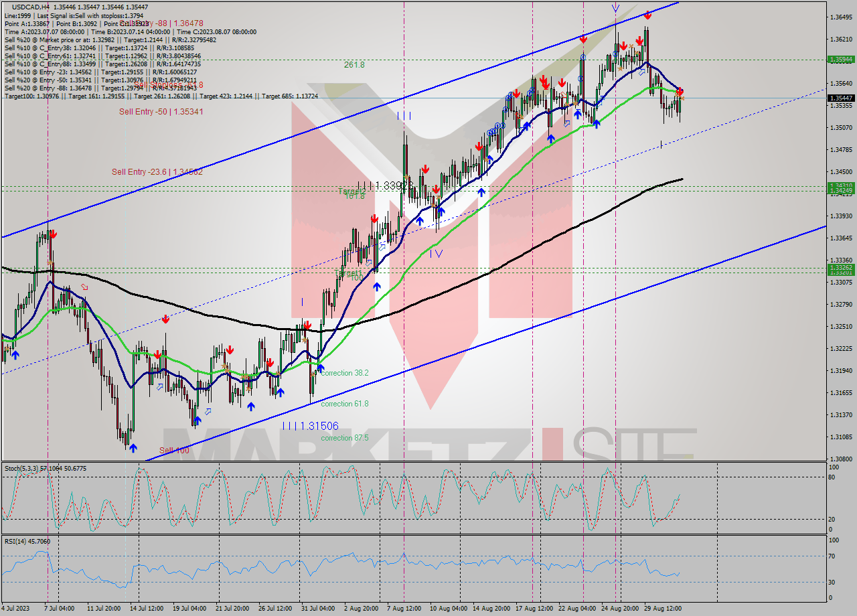
Task: Click 1.32790 on the price scale
Action: point(842,304)
